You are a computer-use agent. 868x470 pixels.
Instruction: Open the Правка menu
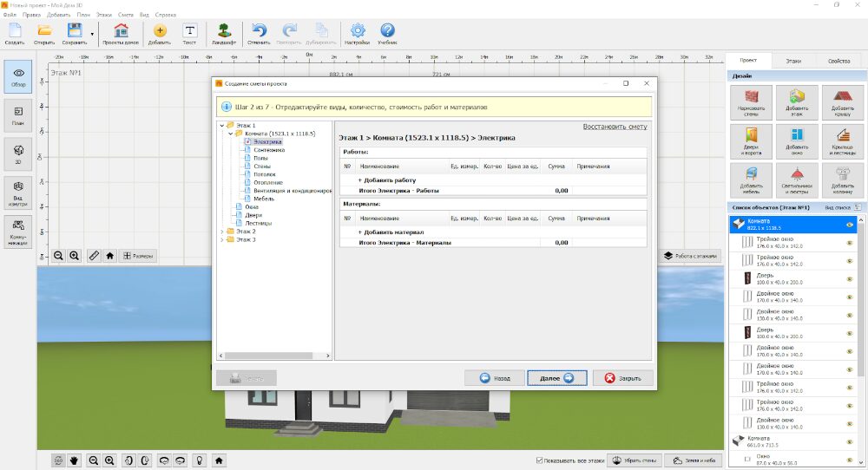tap(31, 15)
